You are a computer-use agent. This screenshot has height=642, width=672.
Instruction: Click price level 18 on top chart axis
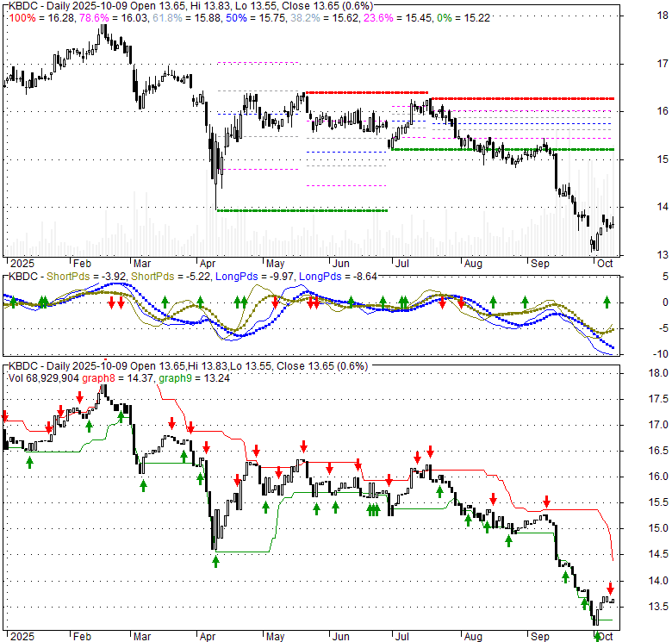tap(663, 16)
